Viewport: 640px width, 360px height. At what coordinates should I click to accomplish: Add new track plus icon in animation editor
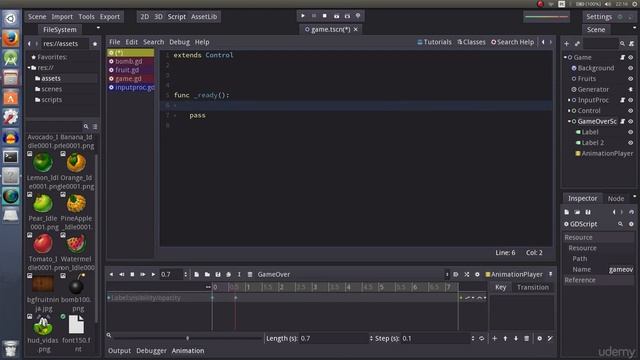495,338
